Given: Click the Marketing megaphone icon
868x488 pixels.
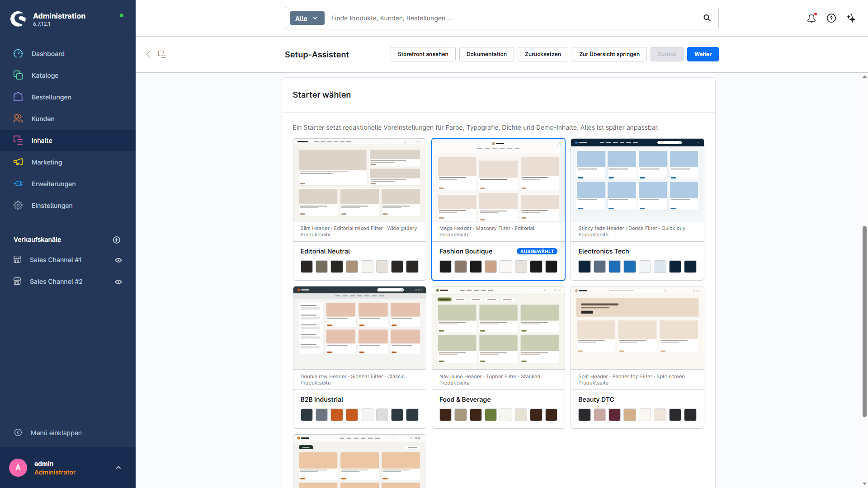Looking at the screenshot, I should [18, 162].
